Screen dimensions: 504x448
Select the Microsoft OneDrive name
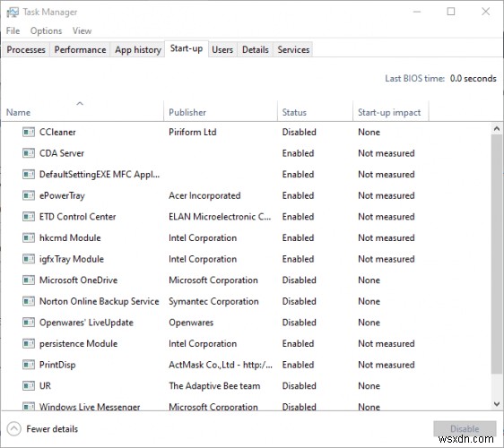point(78,280)
